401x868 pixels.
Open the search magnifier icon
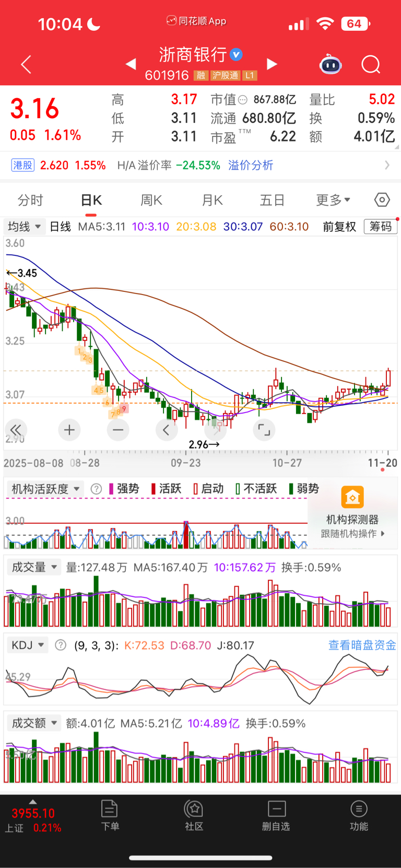tap(371, 65)
